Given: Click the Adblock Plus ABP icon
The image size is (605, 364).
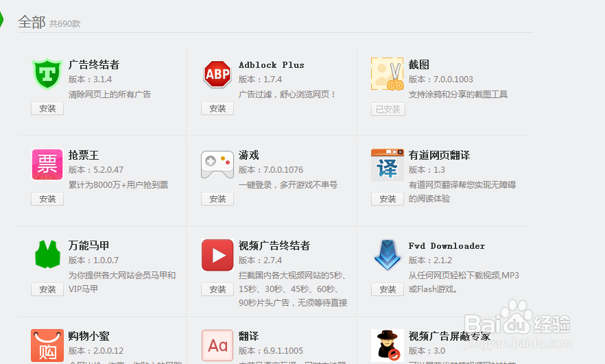Looking at the screenshot, I should pyautogui.click(x=217, y=73).
